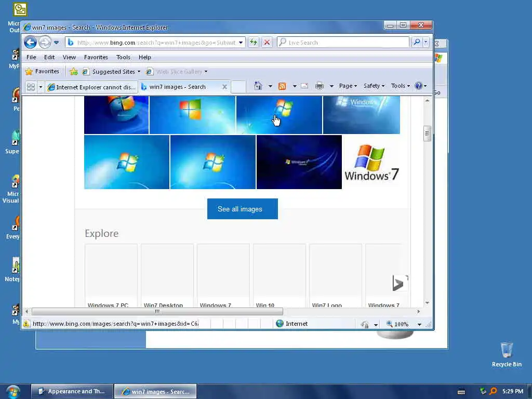Click the blue Help question mark icon

tap(419, 86)
